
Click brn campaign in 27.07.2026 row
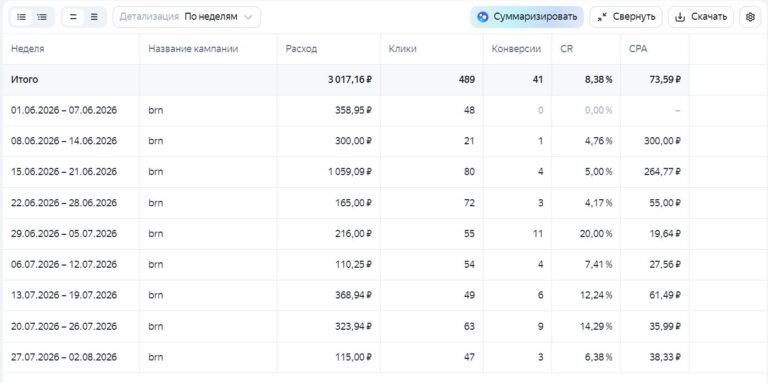pos(155,357)
